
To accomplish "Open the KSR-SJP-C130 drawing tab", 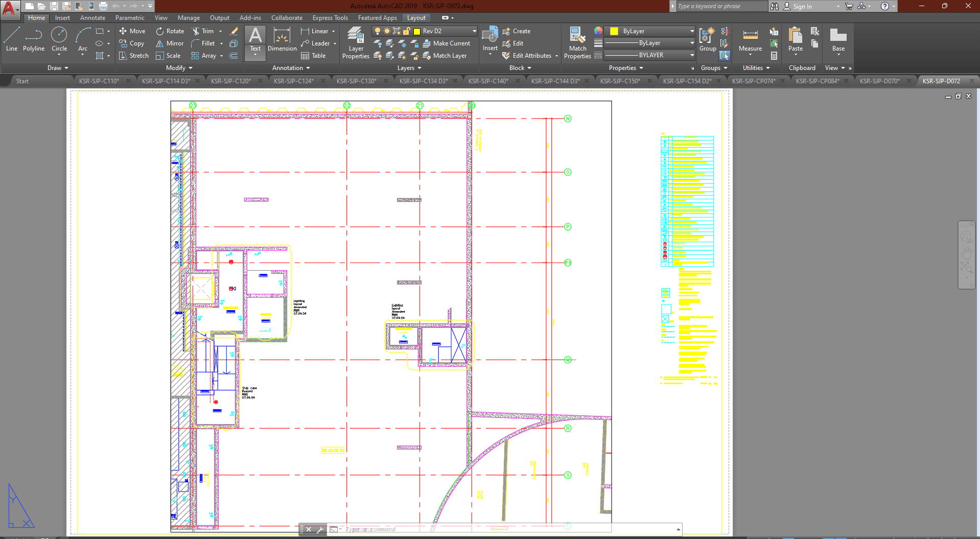I will (x=356, y=81).
